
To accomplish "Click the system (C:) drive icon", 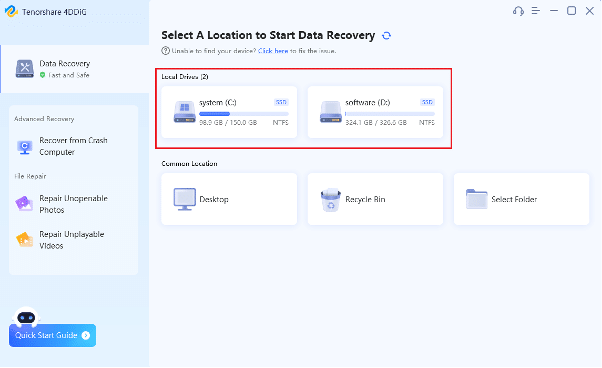I will (x=185, y=112).
